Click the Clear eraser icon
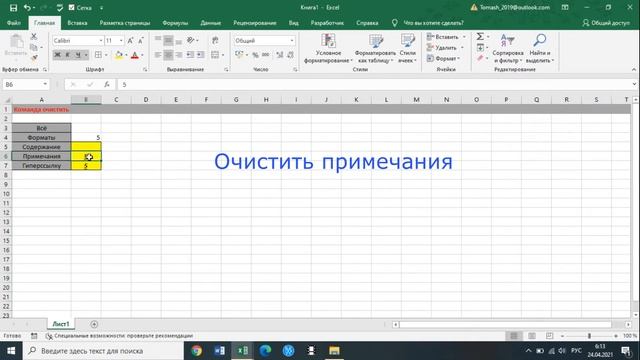Image resolution: width=640 pixels, height=360 pixels. click(x=480, y=58)
